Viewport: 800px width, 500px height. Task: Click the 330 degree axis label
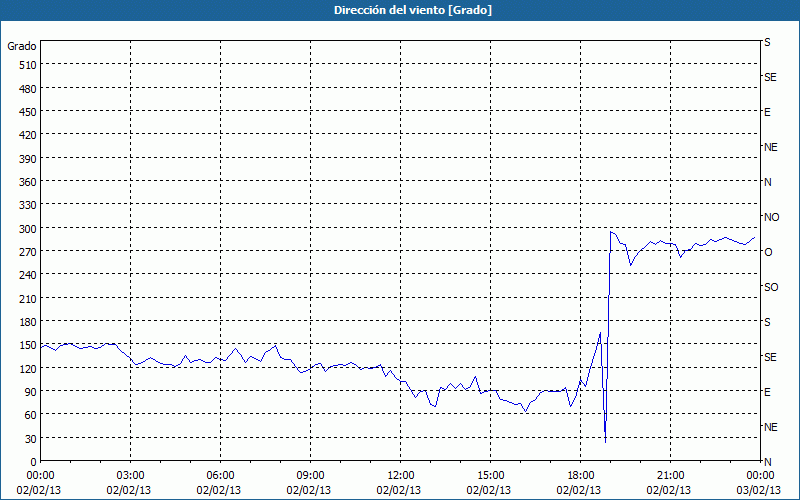tap(28, 205)
